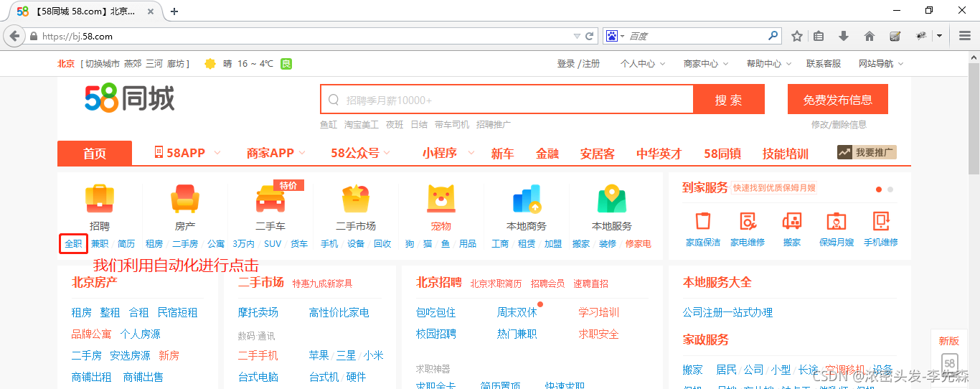Expand the 58APP menu arrow
The width and height of the screenshot is (980, 389).
pyautogui.click(x=217, y=153)
